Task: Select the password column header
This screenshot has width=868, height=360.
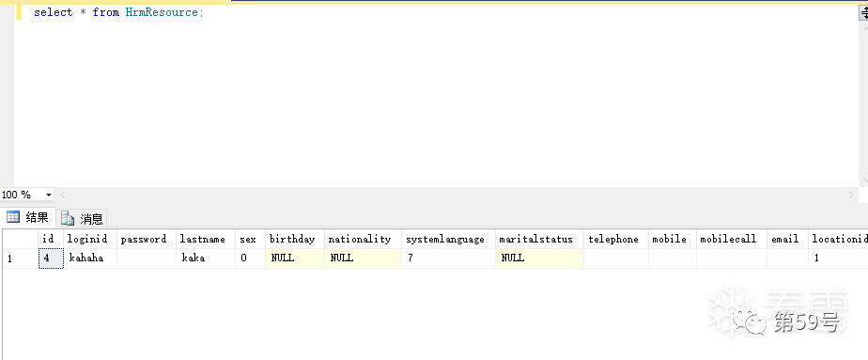Action: coord(147,240)
